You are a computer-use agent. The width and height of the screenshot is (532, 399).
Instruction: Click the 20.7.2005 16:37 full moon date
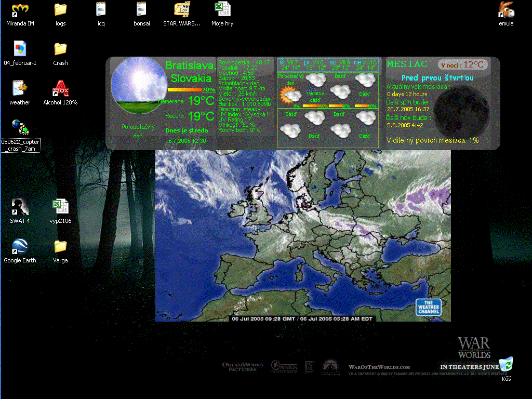click(x=408, y=109)
